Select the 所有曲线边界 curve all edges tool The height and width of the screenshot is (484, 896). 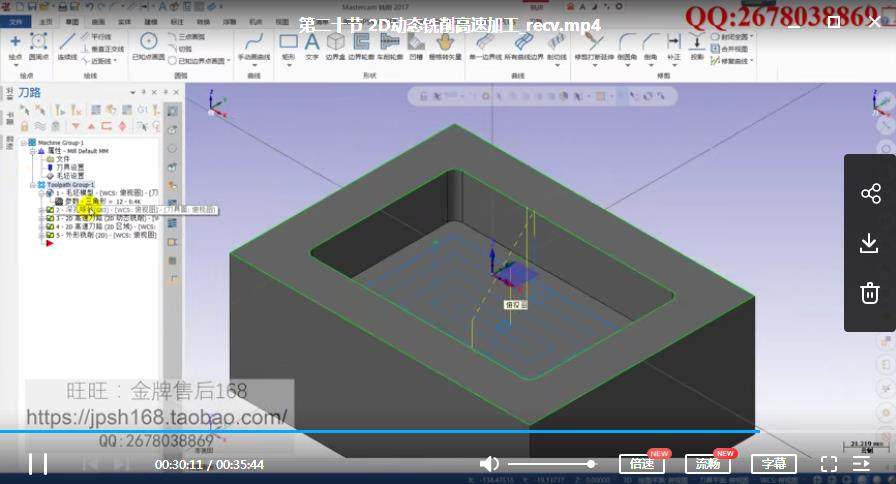tap(524, 46)
